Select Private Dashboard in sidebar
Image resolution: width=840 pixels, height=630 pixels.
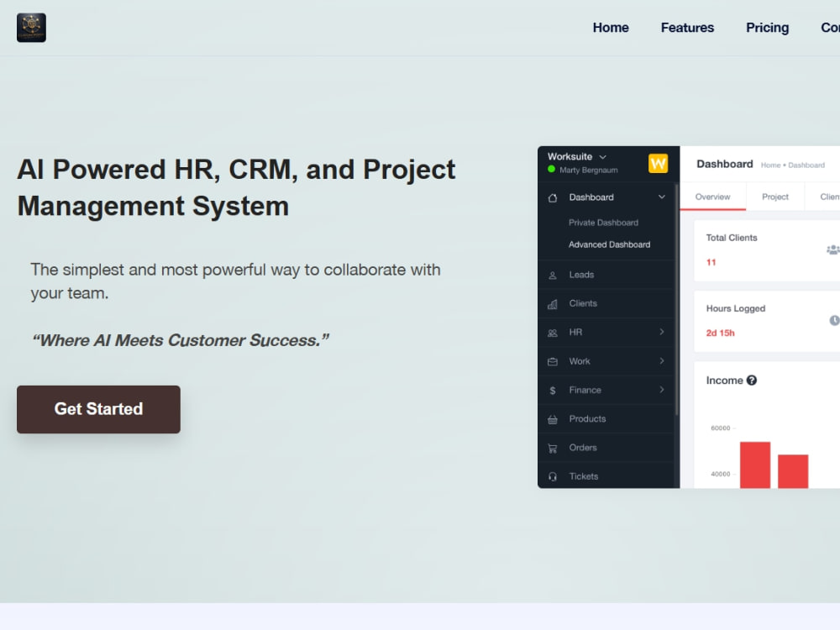click(x=603, y=223)
